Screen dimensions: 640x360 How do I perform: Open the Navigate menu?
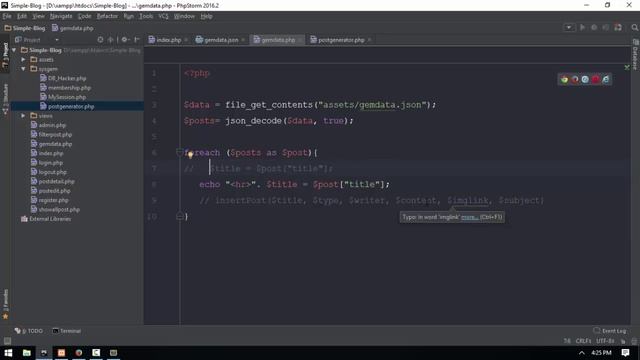point(61,16)
